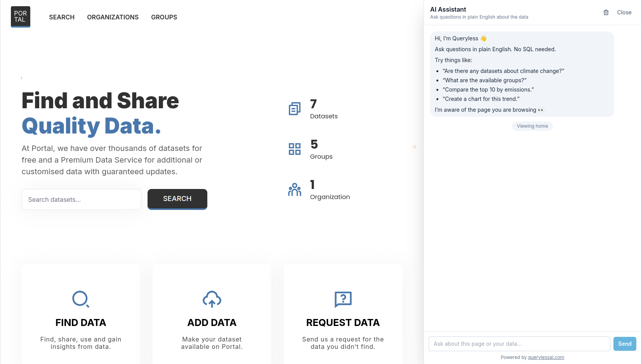Click the Viewing home context chip
Viewport: 641px width, 364px height.
point(532,126)
